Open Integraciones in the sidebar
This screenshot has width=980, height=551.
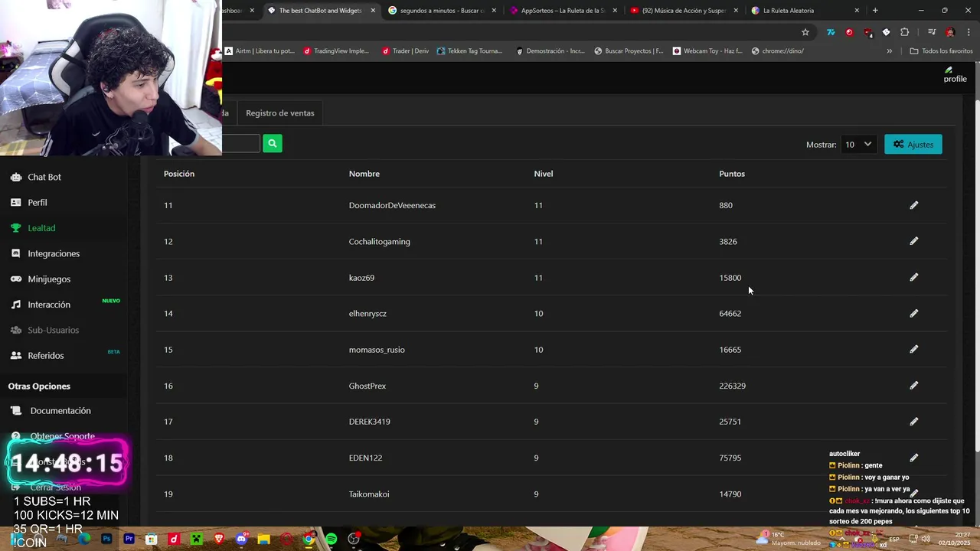tap(54, 253)
